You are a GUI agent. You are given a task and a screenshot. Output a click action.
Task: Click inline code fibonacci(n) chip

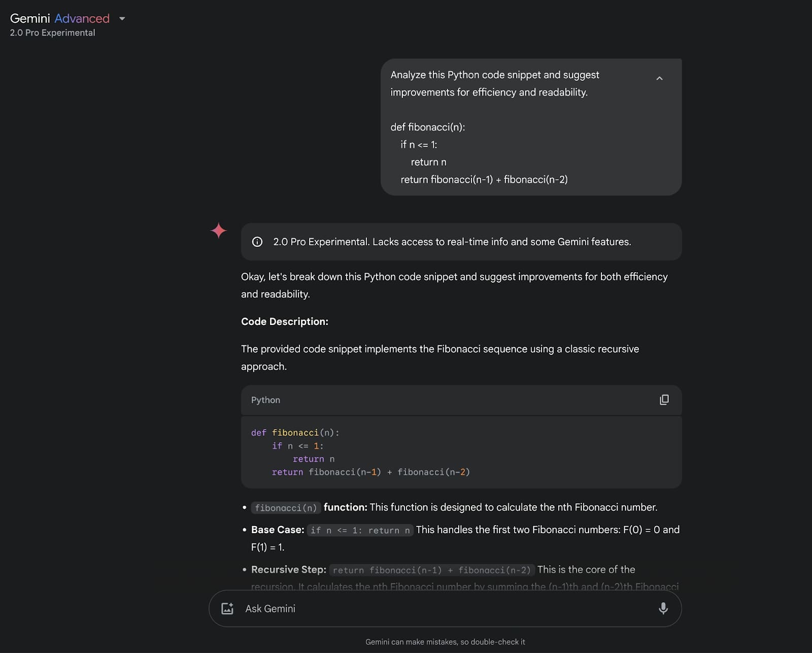click(286, 508)
